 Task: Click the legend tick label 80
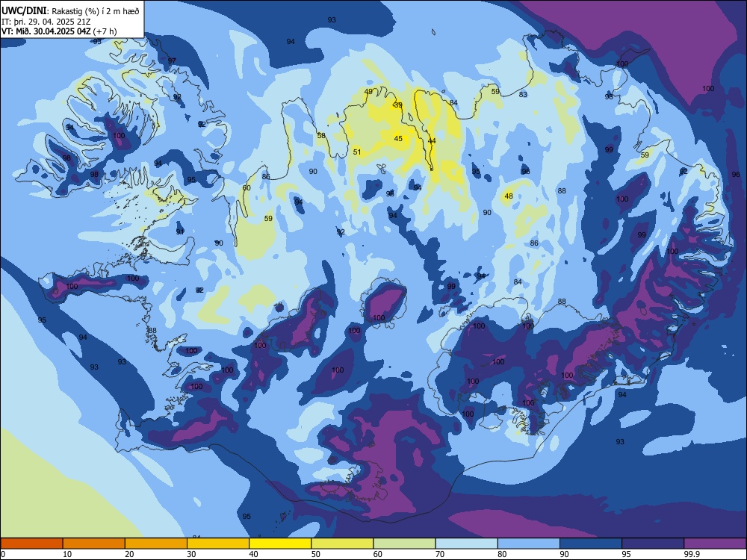[502, 554]
